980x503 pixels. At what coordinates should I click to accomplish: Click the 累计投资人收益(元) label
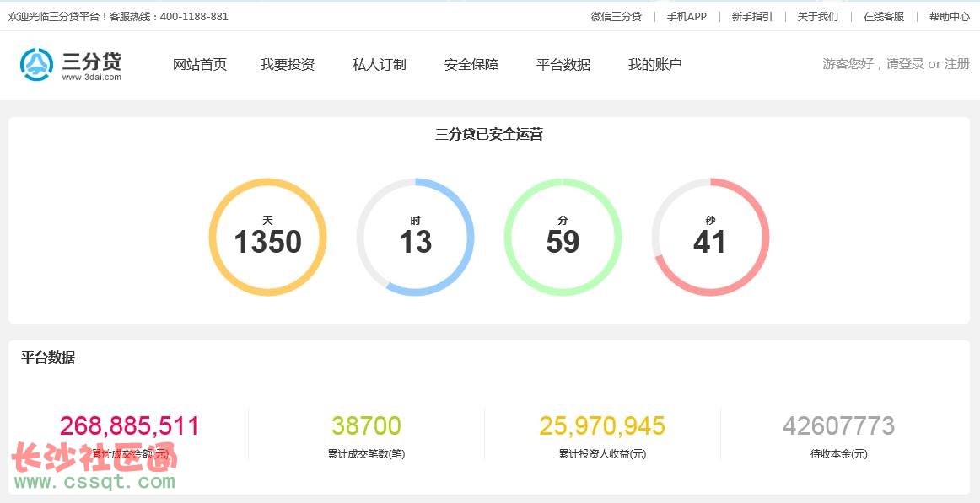pos(602,454)
